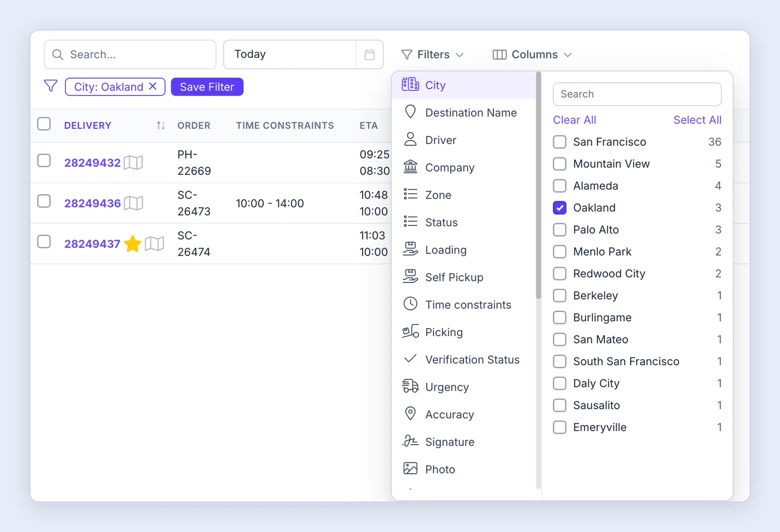This screenshot has height=532, width=780.
Task: Uncheck the Oakland city checkbox
Action: point(560,208)
